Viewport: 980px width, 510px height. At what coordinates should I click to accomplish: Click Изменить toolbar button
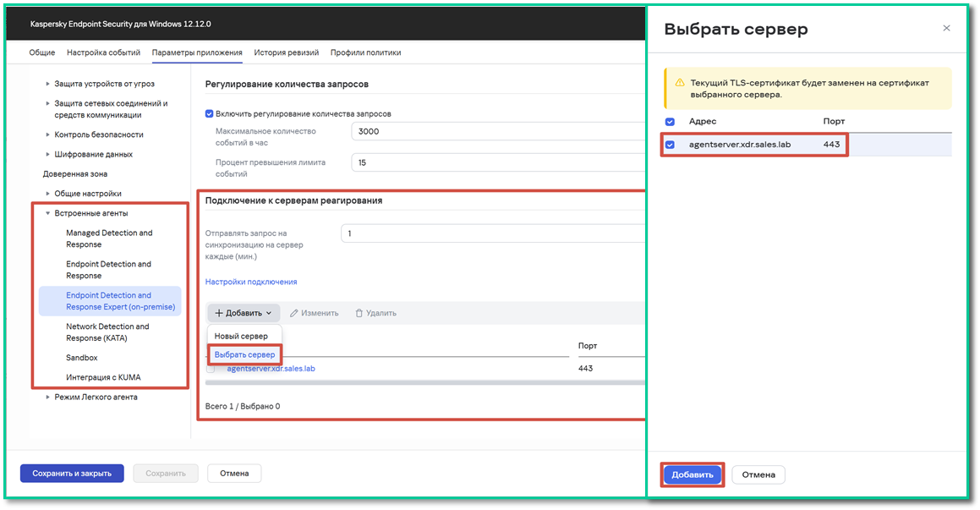point(315,313)
